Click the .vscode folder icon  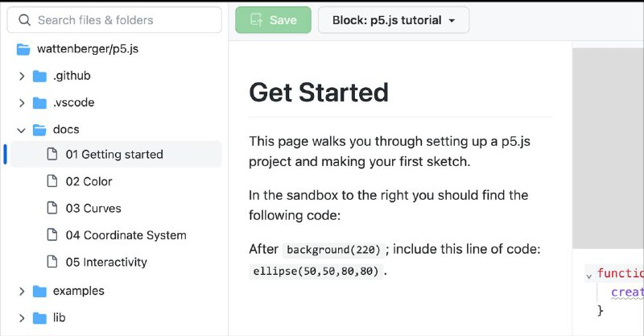[39, 103]
